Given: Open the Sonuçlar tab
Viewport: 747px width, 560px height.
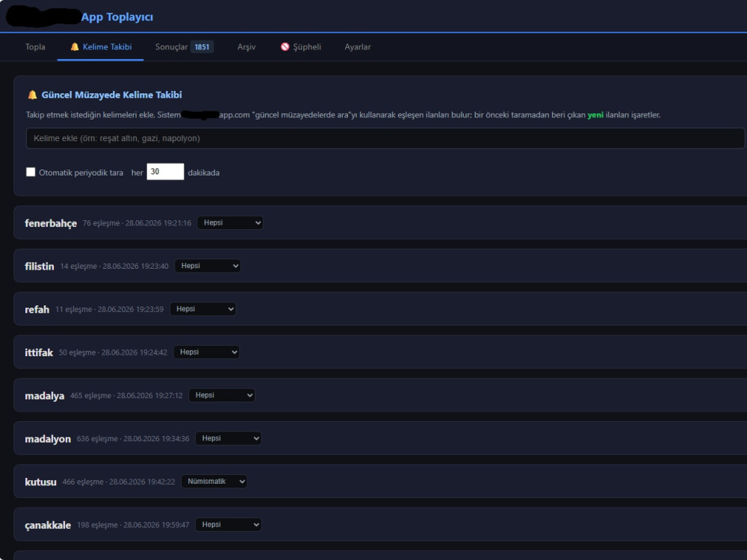Looking at the screenshot, I should (184, 46).
